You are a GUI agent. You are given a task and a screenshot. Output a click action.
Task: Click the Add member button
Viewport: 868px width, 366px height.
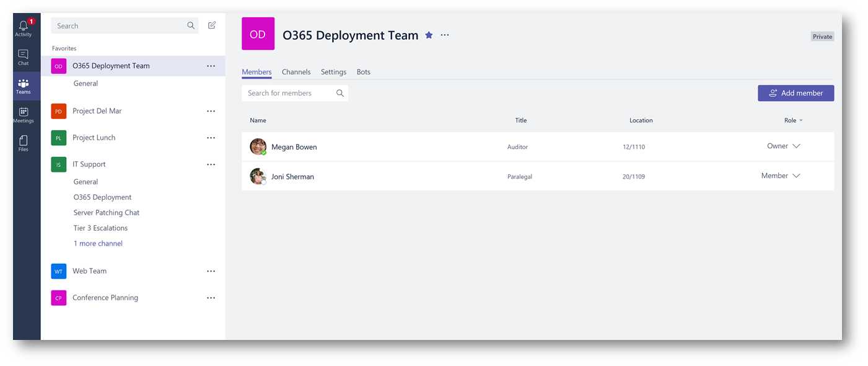click(796, 93)
